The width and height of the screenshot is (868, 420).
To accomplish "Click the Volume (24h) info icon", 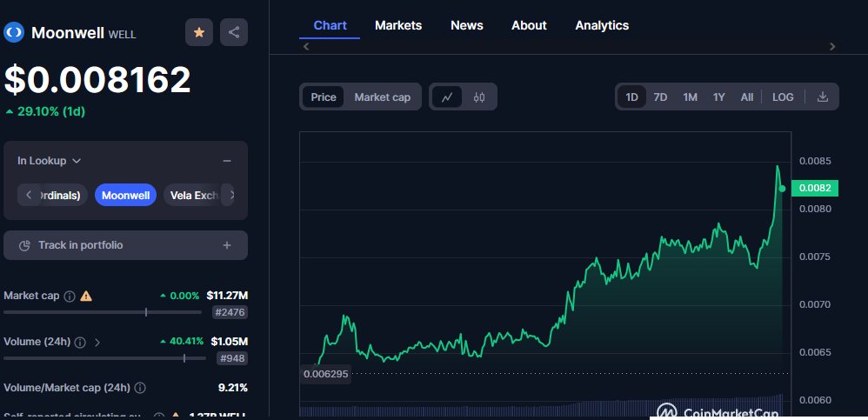I will tap(80, 343).
